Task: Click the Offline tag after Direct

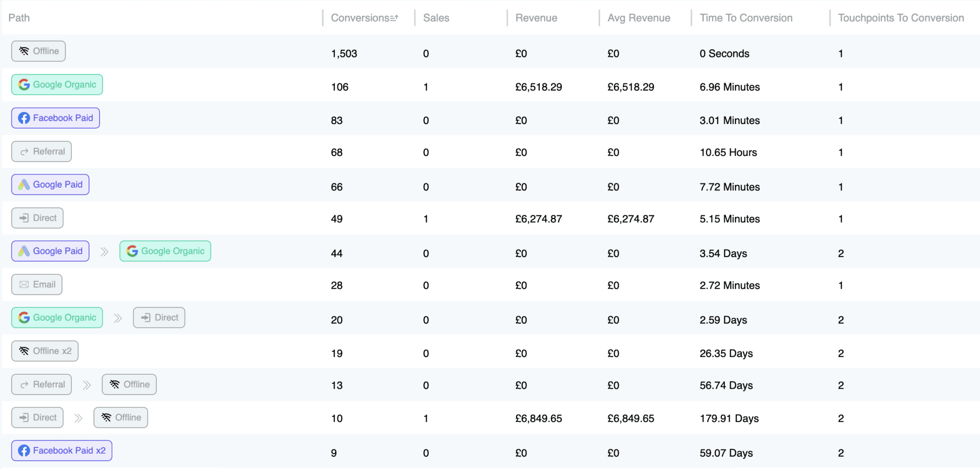Action: pos(121,418)
